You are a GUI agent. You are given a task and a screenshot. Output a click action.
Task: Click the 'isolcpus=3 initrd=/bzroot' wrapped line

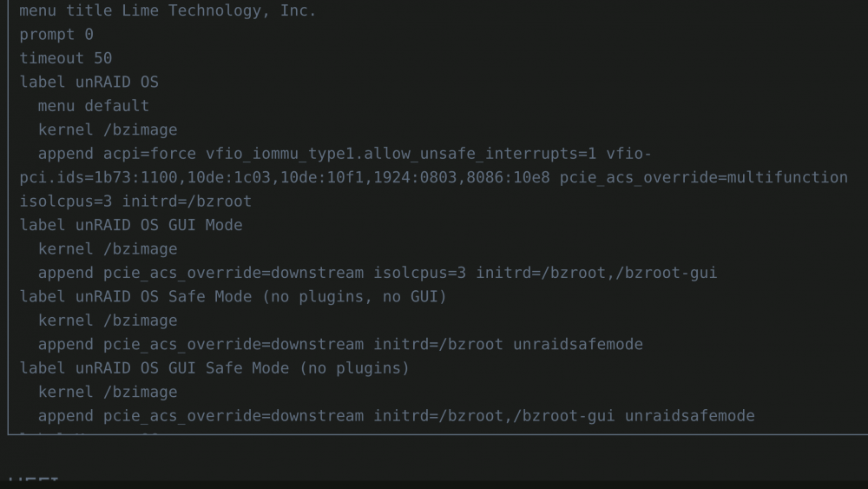(135, 201)
